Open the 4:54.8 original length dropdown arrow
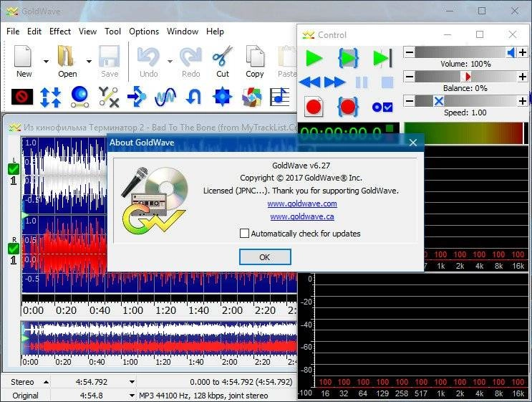532x402 pixels. tap(132, 396)
